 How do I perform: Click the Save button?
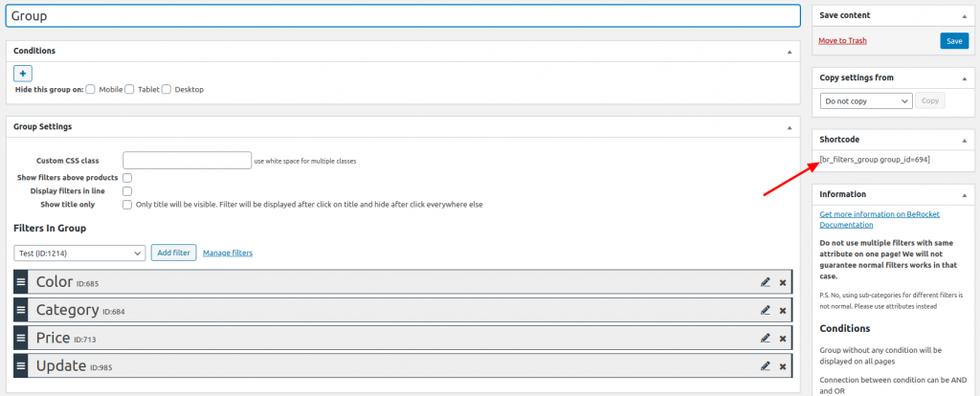click(x=953, y=41)
